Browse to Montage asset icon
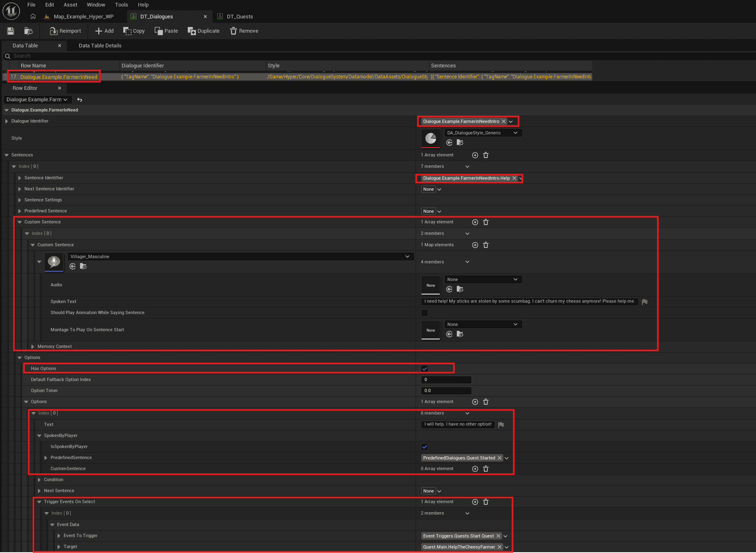 pos(460,334)
